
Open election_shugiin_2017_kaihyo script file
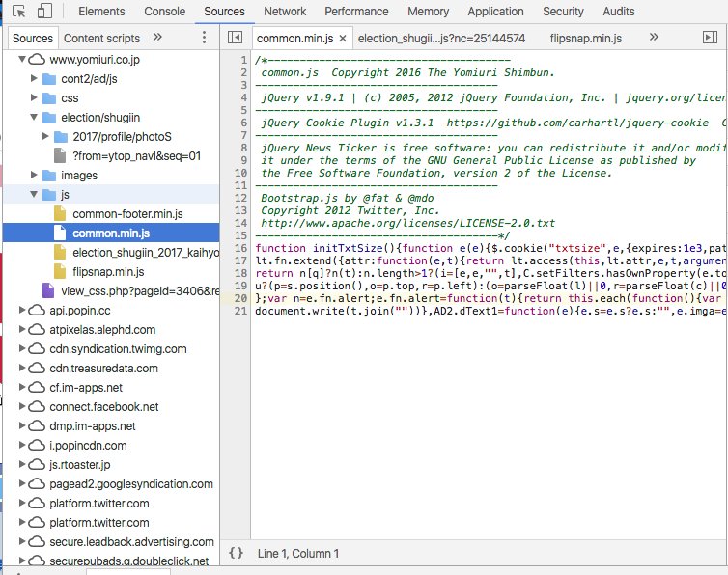tap(146, 253)
